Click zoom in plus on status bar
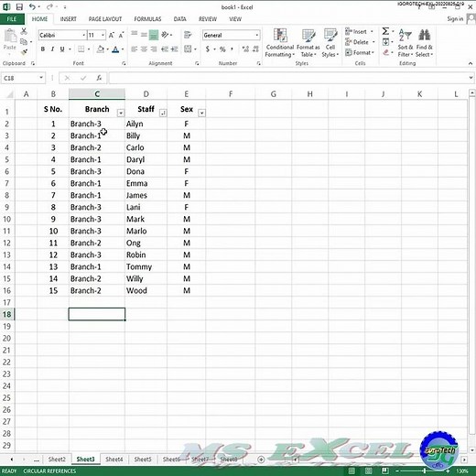This screenshot has height=476, width=476. pos(448,471)
